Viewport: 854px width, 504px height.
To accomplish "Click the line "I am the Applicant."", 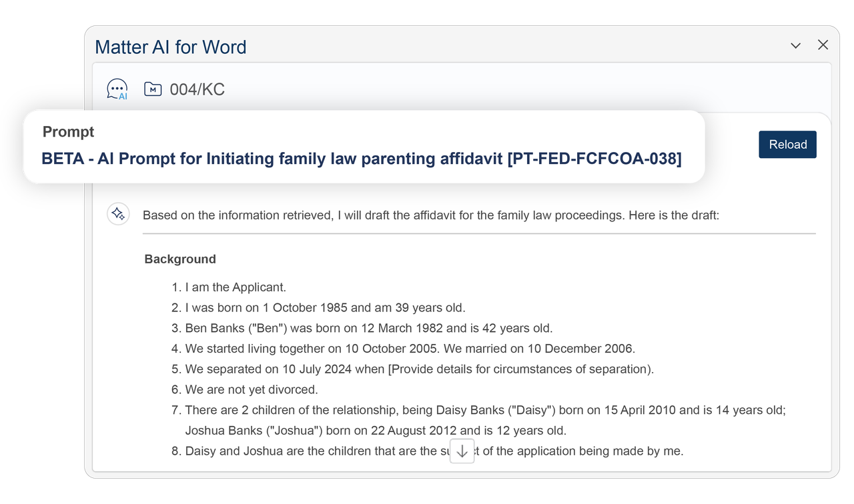I will 236,287.
